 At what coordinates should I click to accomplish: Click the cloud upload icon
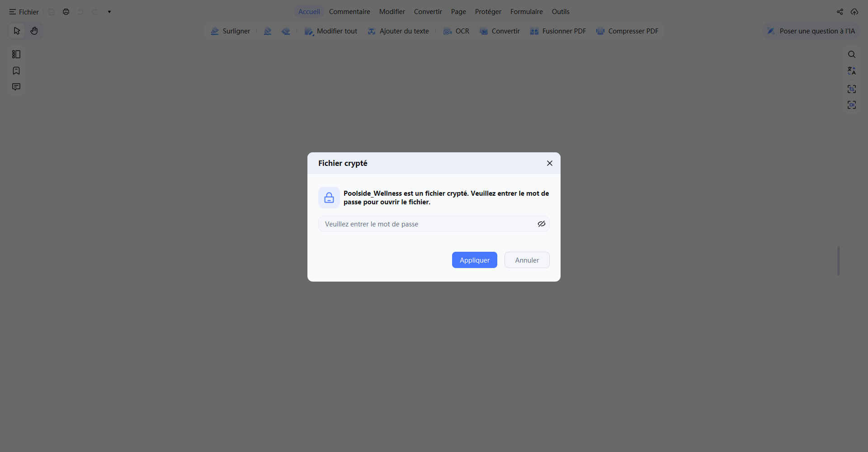854,12
